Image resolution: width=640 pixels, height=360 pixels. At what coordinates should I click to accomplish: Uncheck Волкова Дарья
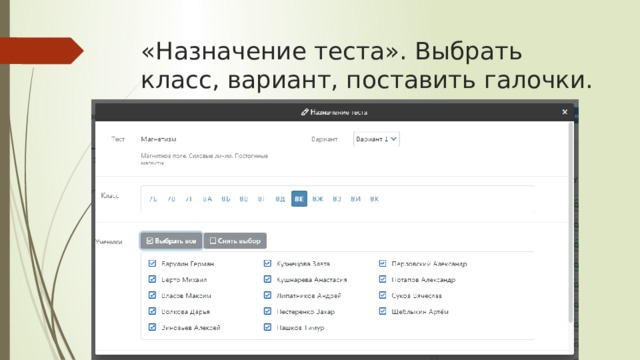(152, 311)
